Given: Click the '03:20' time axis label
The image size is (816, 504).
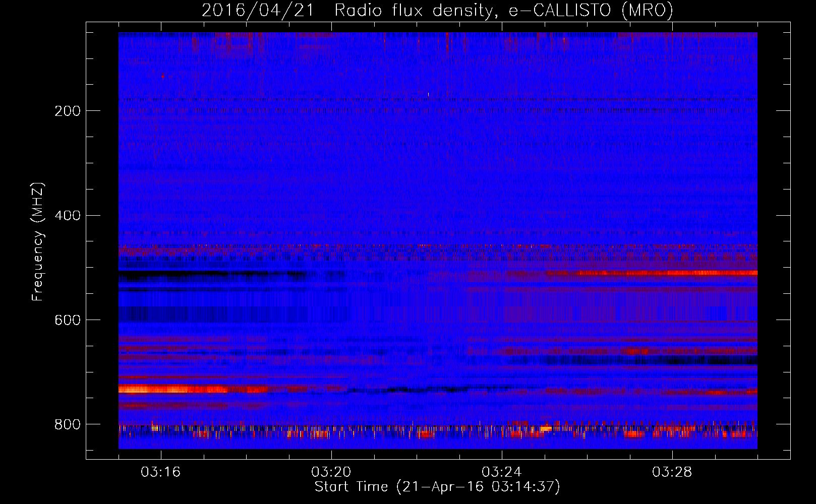Looking at the screenshot, I should click(x=331, y=472).
